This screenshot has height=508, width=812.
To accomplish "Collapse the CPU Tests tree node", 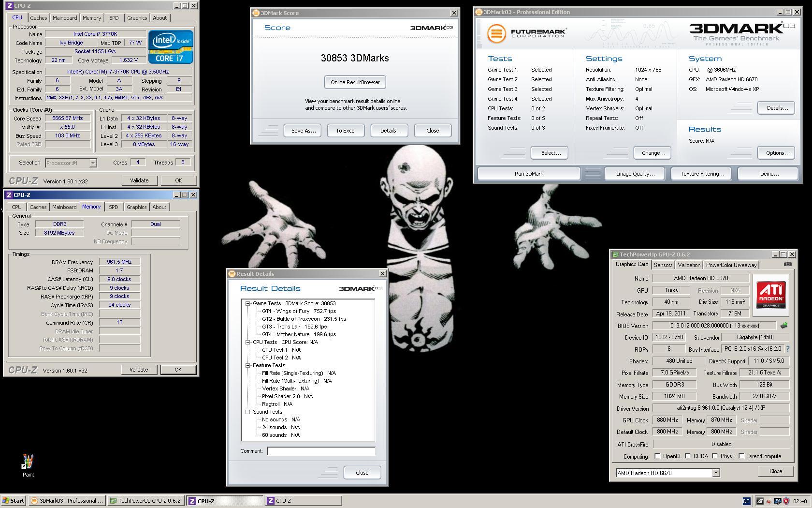I will [x=247, y=342].
